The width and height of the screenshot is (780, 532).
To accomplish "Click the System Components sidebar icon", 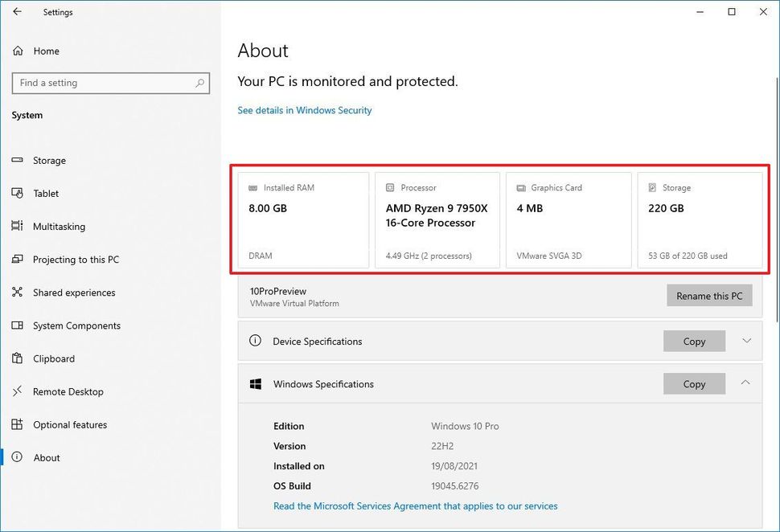I will click(x=18, y=325).
